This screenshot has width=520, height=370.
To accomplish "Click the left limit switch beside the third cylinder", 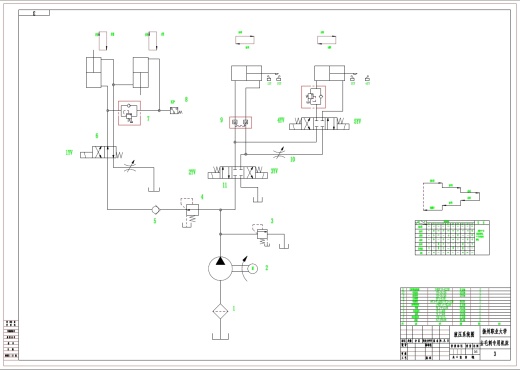I will click(x=269, y=79).
